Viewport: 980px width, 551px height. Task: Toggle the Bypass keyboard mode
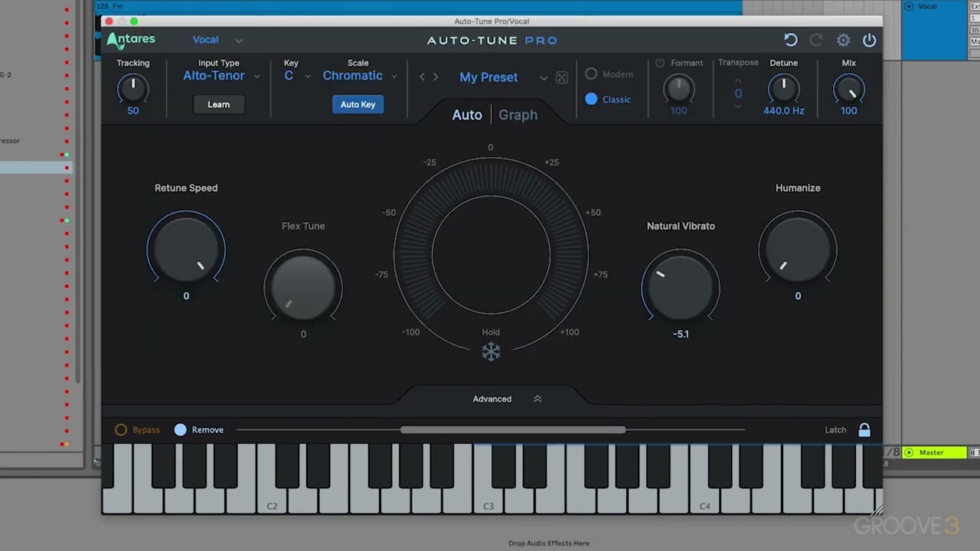pos(121,430)
